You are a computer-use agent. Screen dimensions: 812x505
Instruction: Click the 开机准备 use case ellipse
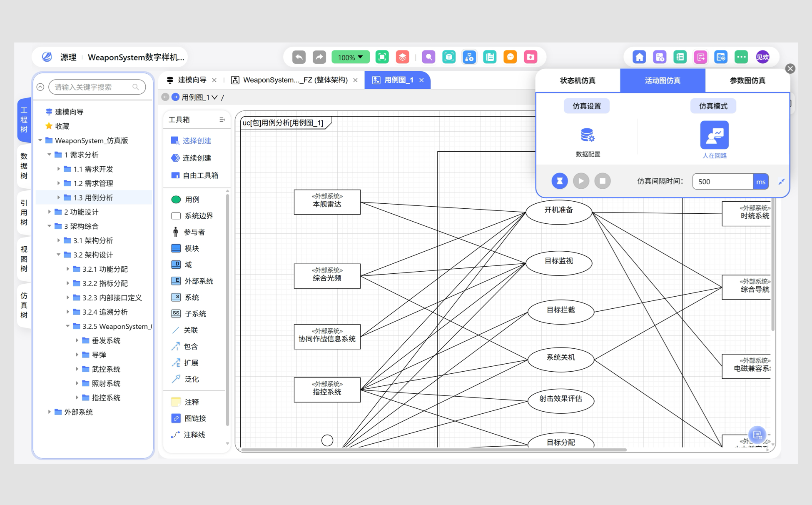[x=558, y=212]
